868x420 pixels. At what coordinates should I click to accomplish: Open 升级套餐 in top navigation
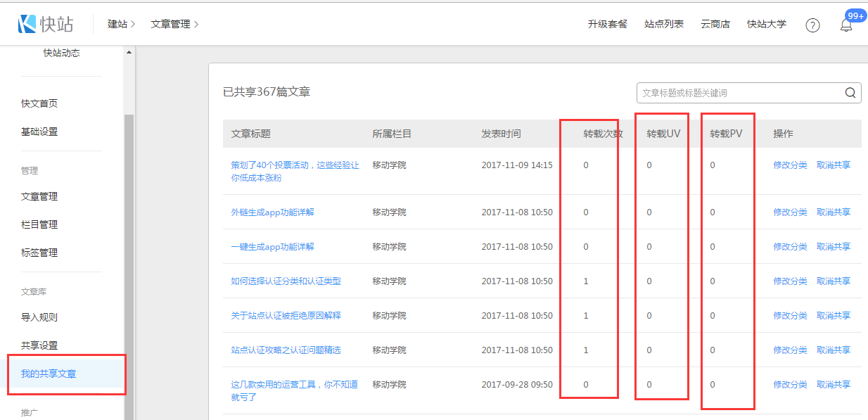pyautogui.click(x=607, y=24)
